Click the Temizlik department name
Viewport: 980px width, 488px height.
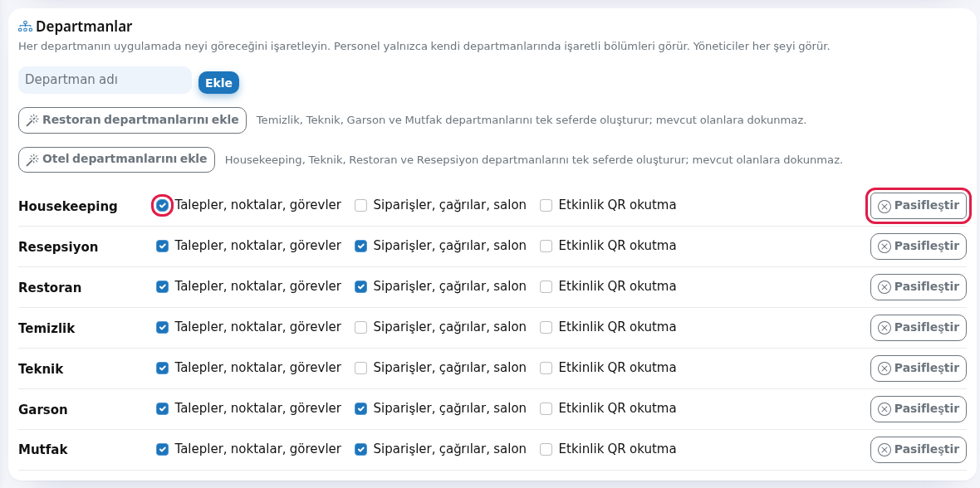[47, 328]
